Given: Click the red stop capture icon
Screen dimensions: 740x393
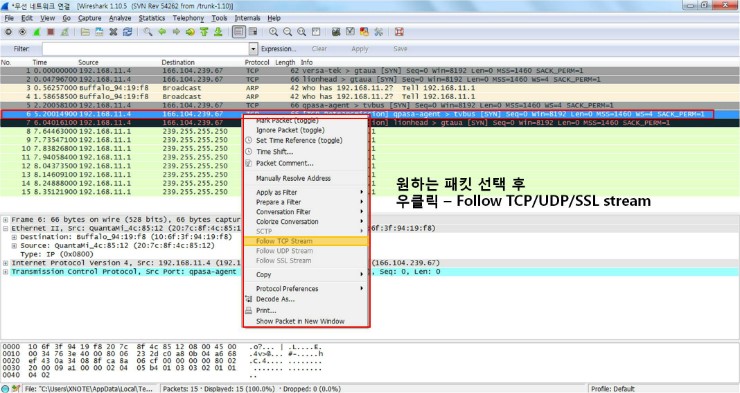Looking at the screenshot, I should (50, 32).
